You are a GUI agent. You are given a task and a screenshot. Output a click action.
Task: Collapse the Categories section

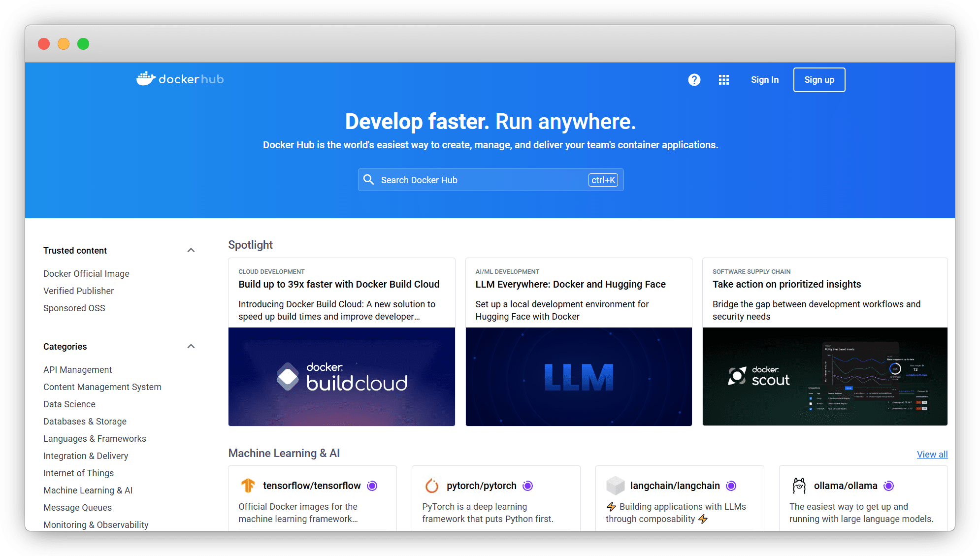pyautogui.click(x=191, y=346)
